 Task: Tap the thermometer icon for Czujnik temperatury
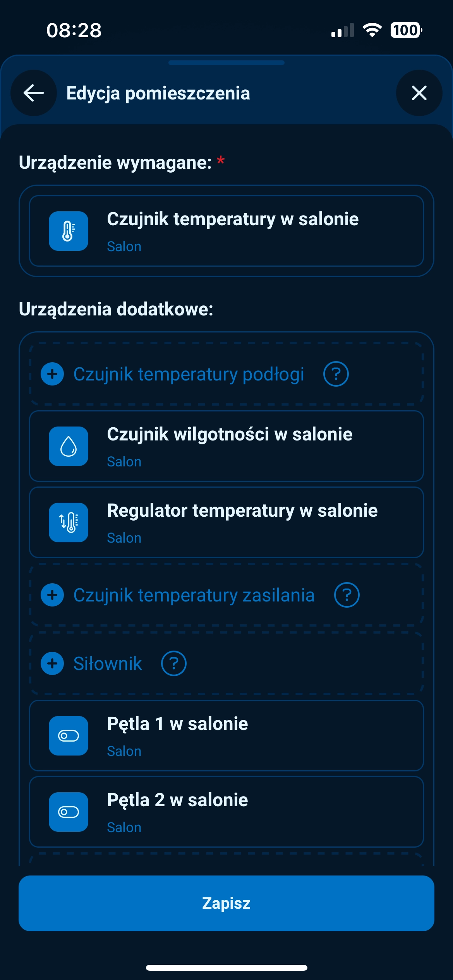pyautogui.click(x=69, y=231)
